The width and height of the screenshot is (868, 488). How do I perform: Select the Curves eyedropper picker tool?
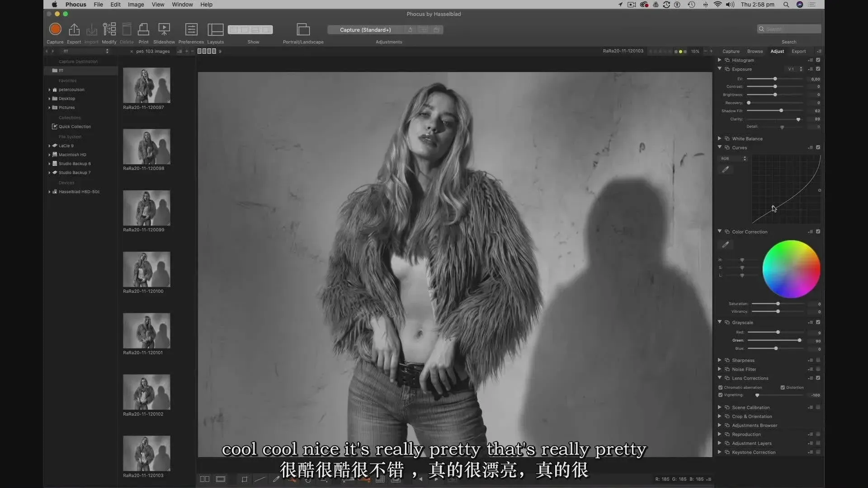click(726, 169)
